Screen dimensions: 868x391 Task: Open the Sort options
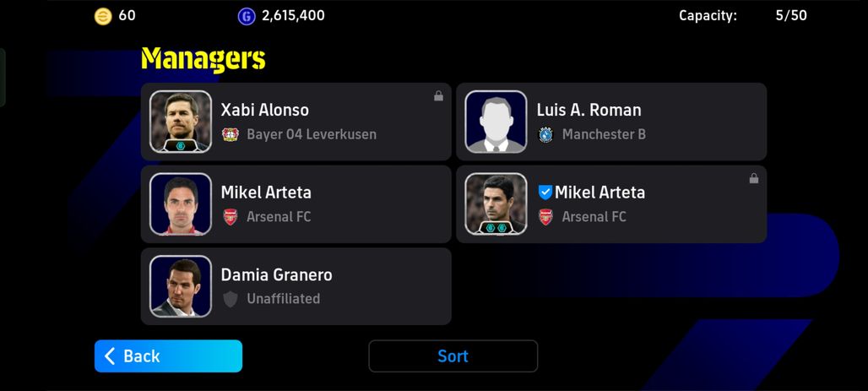click(453, 356)
